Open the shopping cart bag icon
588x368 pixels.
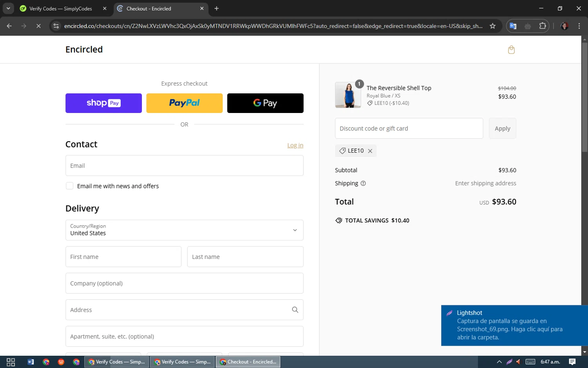511,50
